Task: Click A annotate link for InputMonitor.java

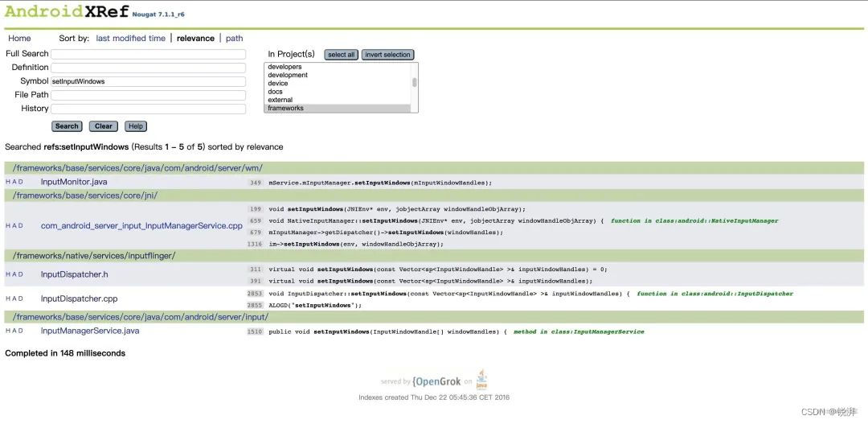Action: (x=14, y=182)
